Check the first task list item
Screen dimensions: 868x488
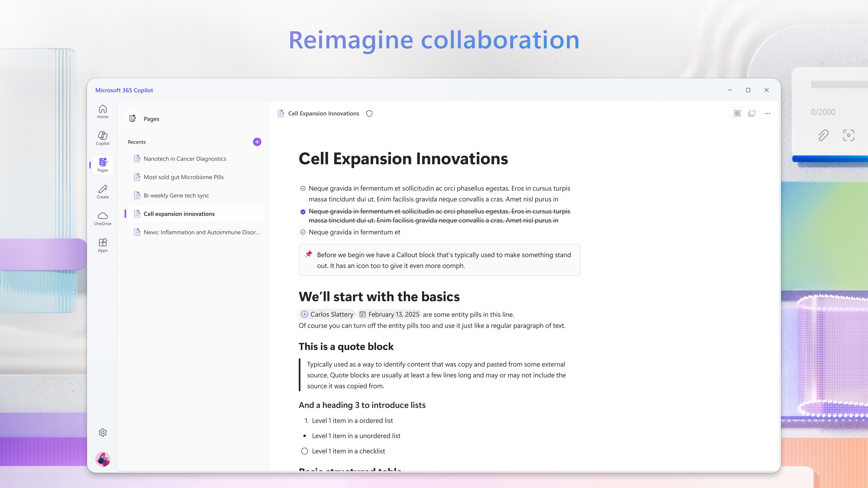coord(303,188)
